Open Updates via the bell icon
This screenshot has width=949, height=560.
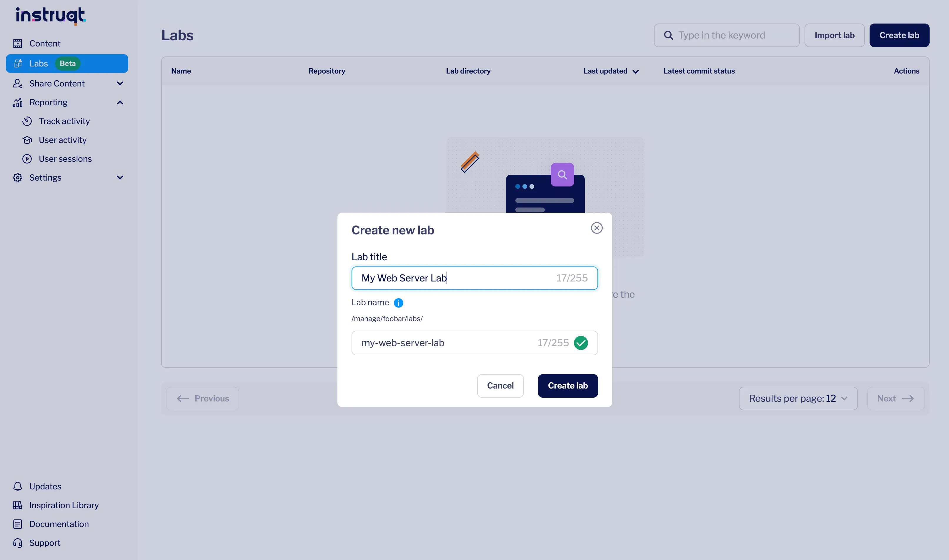[18, 486]
